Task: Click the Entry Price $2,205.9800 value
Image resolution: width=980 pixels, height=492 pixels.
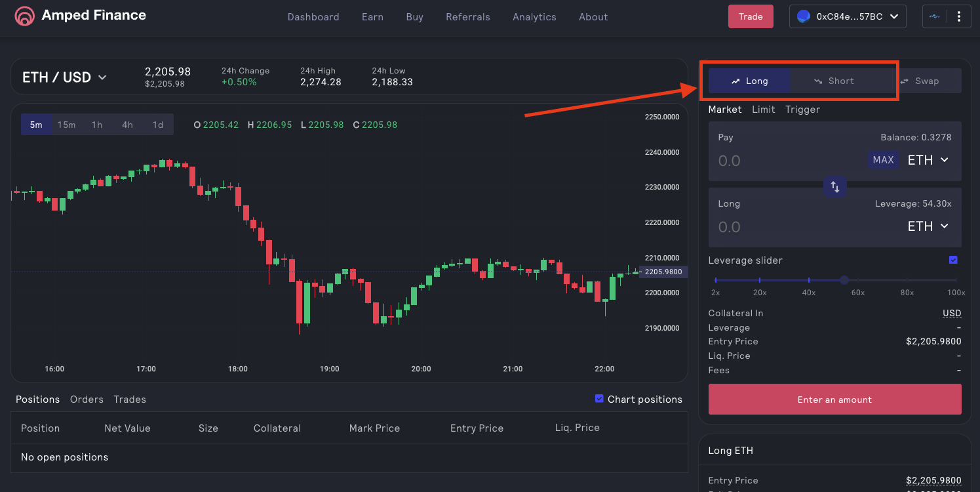Action: (x=933, y=342)
